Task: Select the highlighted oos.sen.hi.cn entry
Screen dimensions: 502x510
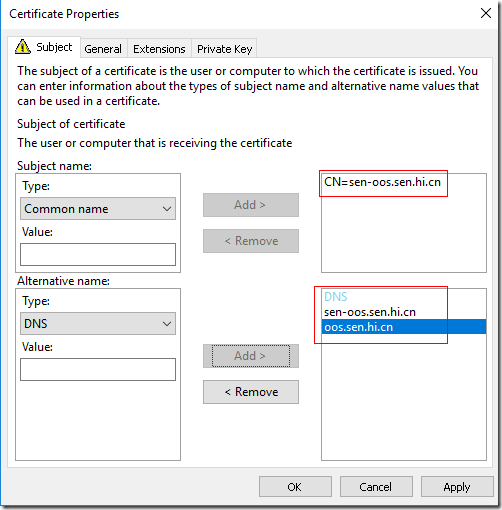Action: click(404, 327)
